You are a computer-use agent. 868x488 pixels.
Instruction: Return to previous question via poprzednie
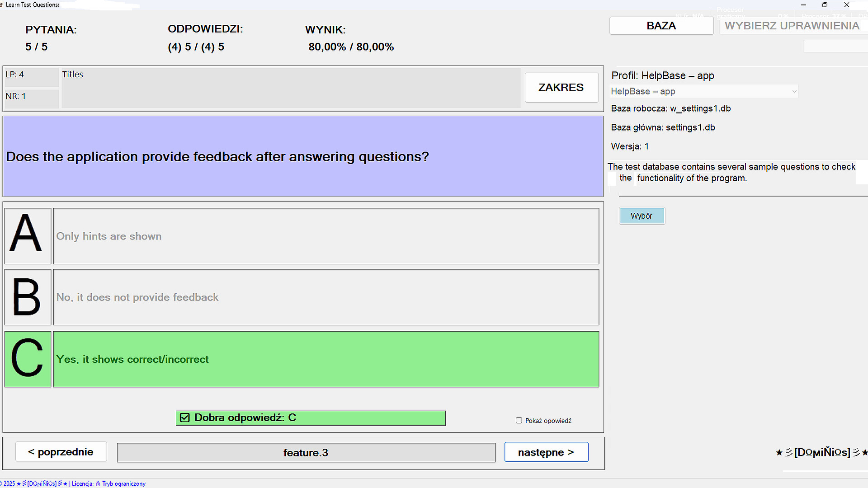[x=61, y=451]
